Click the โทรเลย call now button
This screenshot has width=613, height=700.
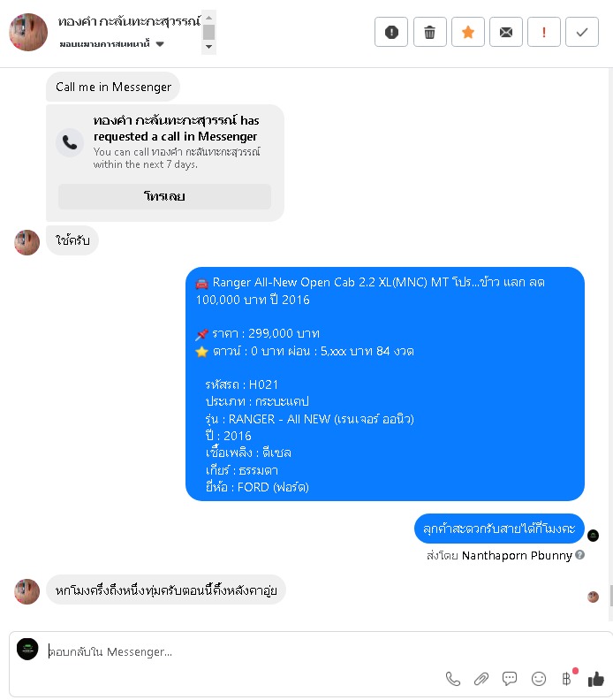[x=164, y=196]
